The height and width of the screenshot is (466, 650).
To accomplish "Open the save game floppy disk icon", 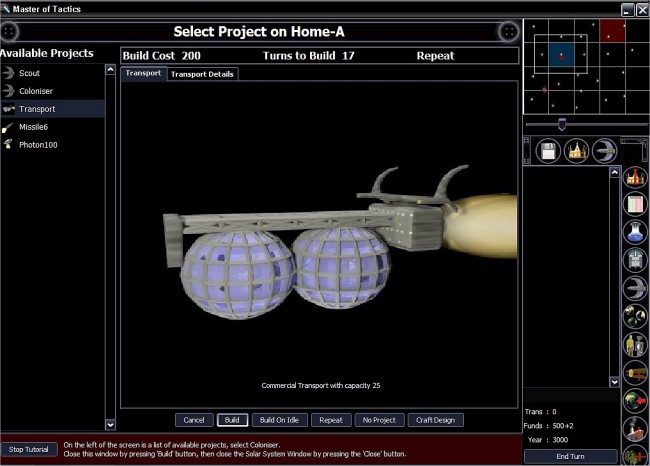I will pos(548,150).
